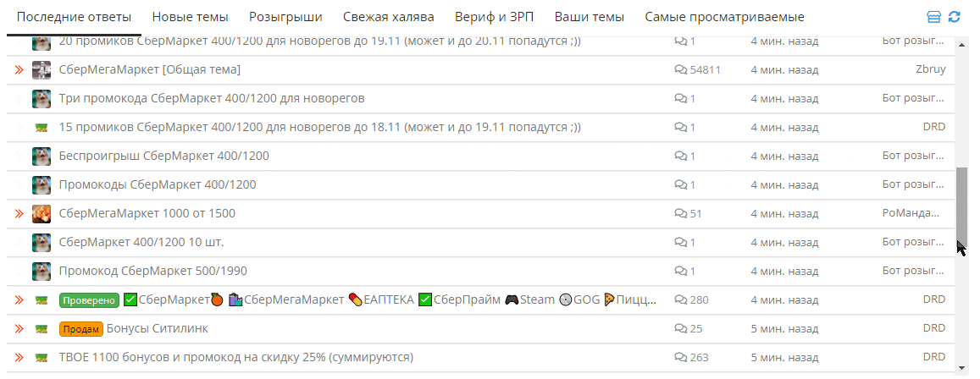Image resolution: width=980 pixels, height=379 pixels.
Task: Open the Розыгрыши tab
Action: 285,17
